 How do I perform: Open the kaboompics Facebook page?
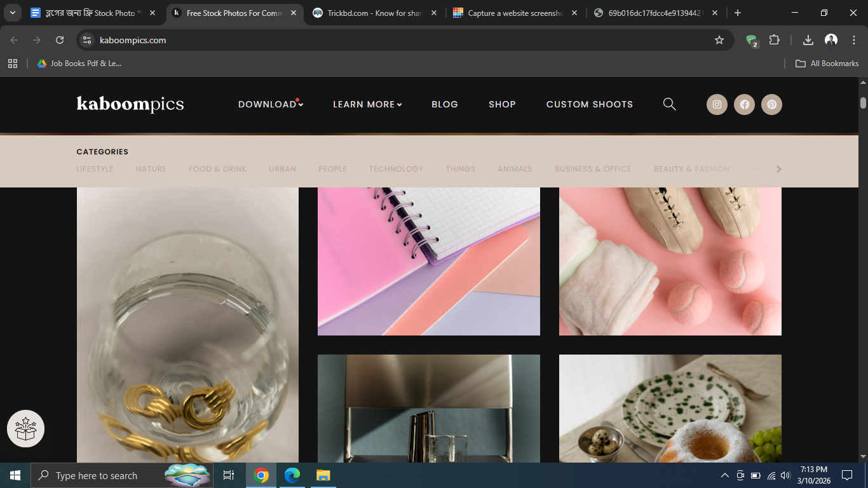pyautogui.click(x=744, y=105)
